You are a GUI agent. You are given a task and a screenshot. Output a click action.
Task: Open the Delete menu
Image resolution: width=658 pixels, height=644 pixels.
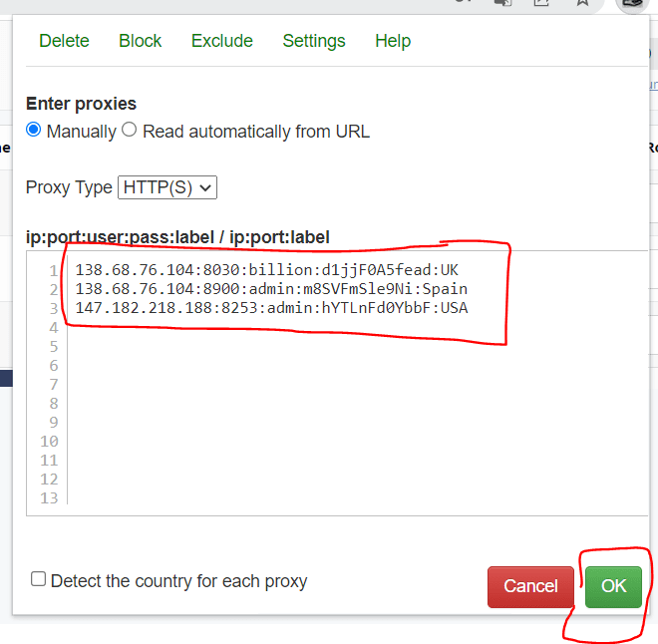point(64,41)
